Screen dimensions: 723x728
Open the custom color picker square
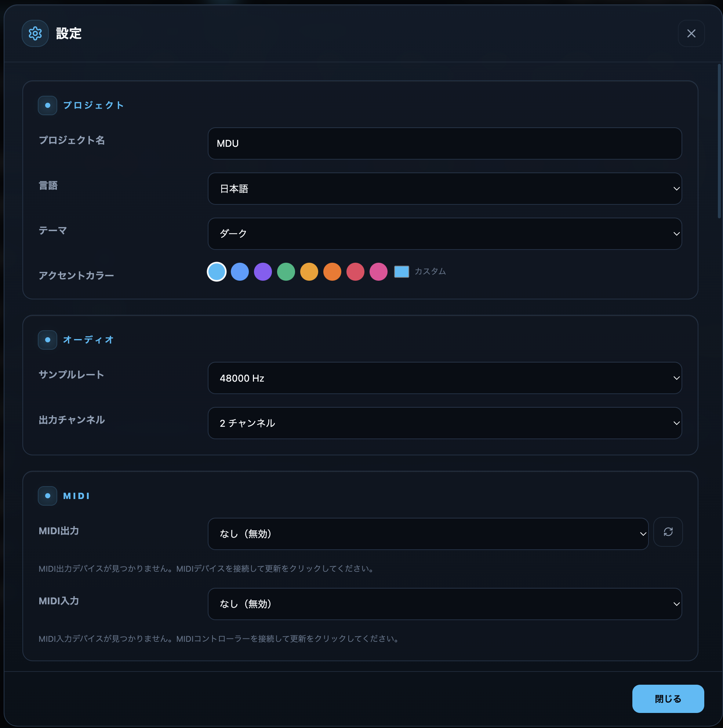pos(402,272)
